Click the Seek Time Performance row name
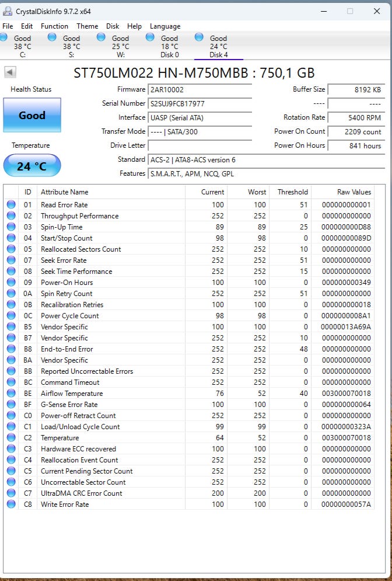The image size is (392, 581). (x=76, y=272)
